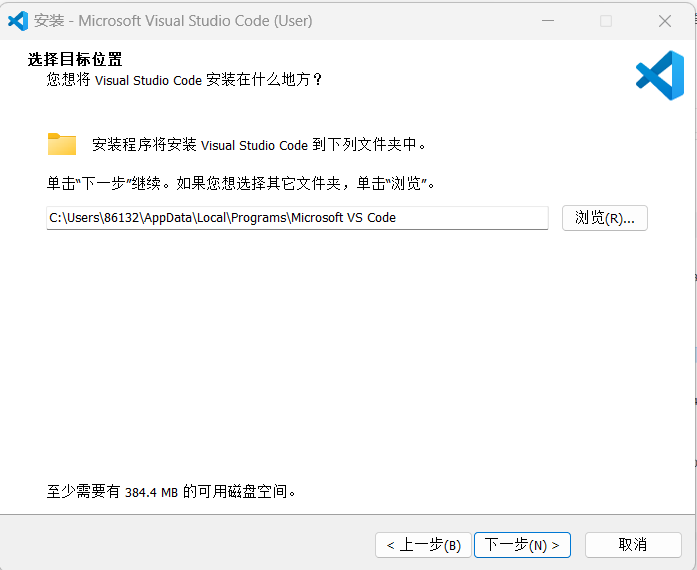Go back with 上一步(B) button
The height and width of the screenshot is (570, 697).
coord(423,545)
